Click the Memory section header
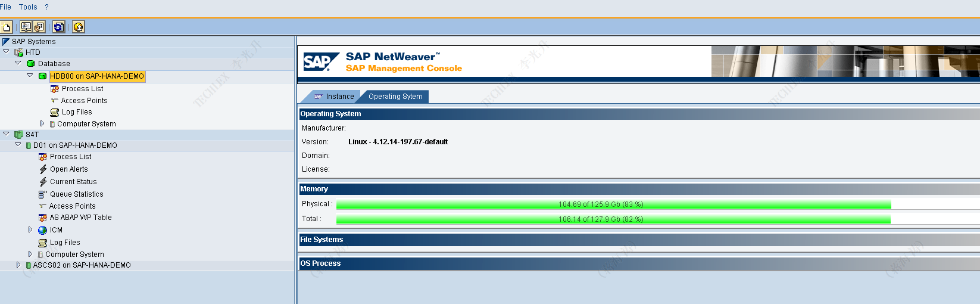 coord(639,189)
